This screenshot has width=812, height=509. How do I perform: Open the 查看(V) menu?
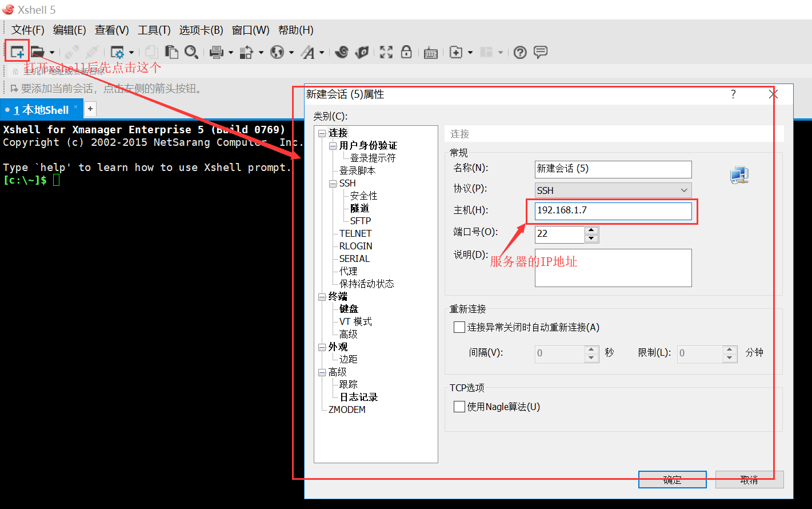pyautogui.click(x=112, y=30)
